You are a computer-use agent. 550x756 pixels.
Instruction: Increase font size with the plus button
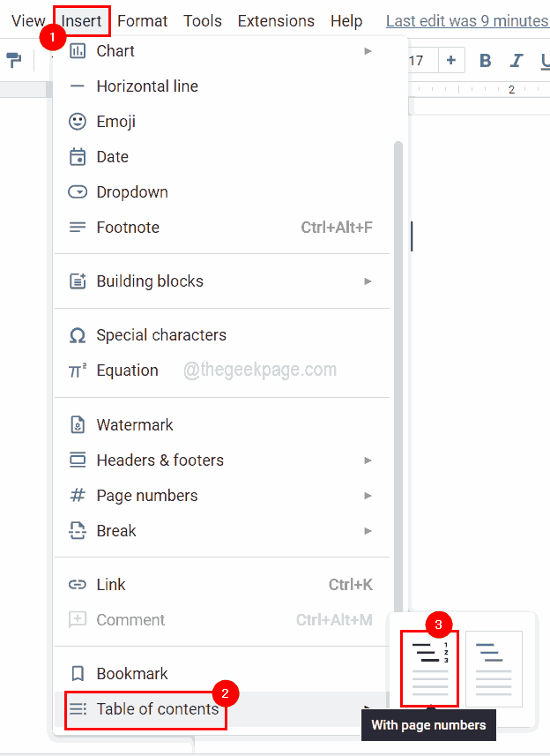[x=450, y=60]
